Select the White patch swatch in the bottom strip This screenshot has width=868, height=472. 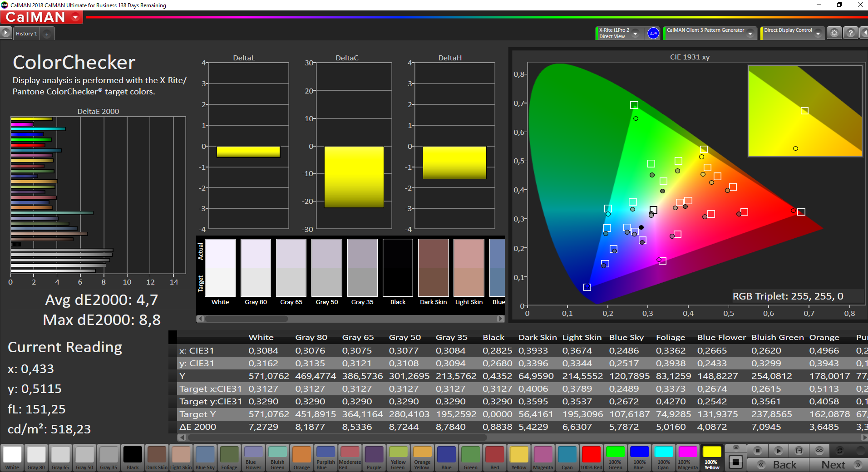pyautogui.click(x=12, y=458)
